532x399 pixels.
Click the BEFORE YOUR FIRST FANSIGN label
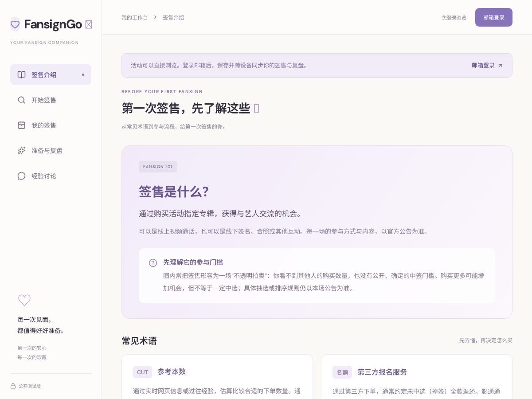(x=162, y=92)
